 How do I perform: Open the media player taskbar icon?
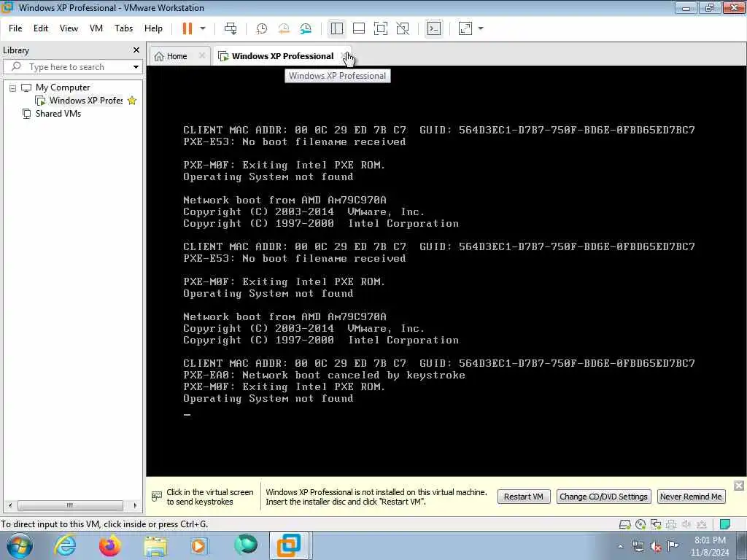tap(199, 545)
